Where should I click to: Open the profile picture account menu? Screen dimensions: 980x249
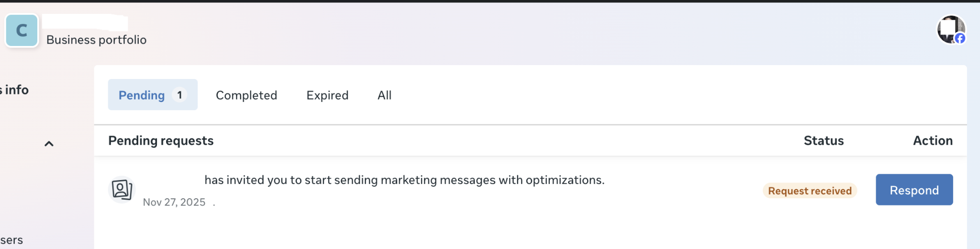(x=950, y=28)
